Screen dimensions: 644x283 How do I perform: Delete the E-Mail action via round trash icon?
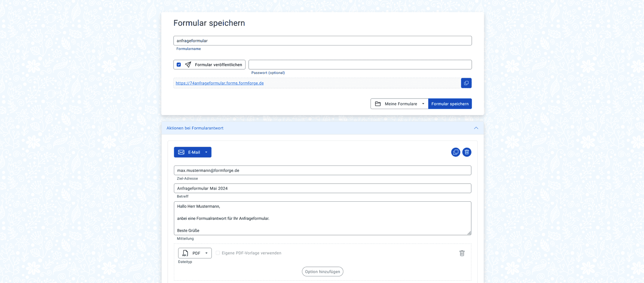[x=466, y=152]
